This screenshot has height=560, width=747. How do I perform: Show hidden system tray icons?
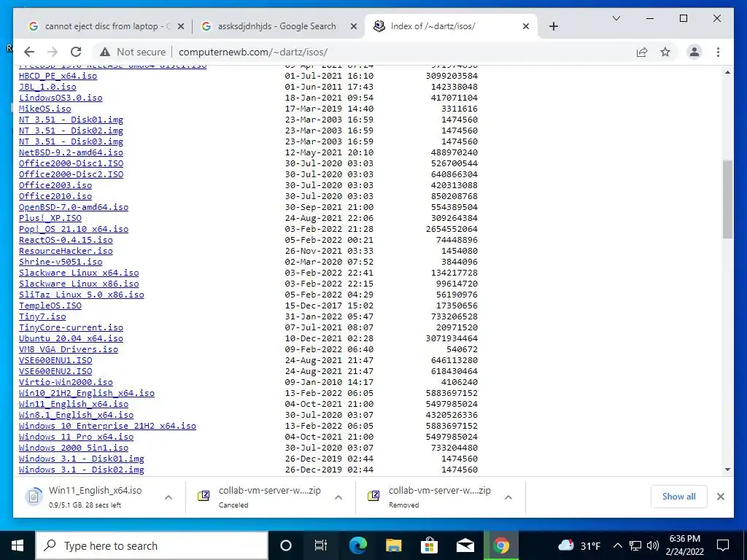[617, 545]
